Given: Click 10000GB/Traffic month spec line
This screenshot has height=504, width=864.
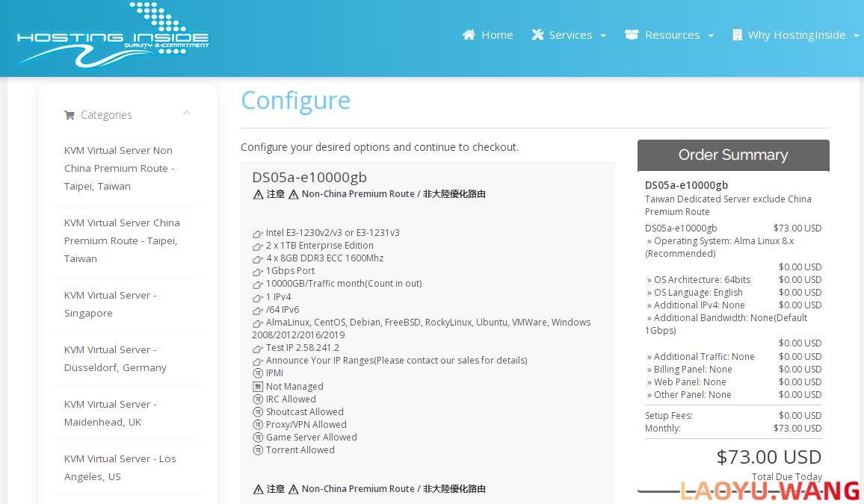Looking at the screenshot, I should [x=344, y=284].
